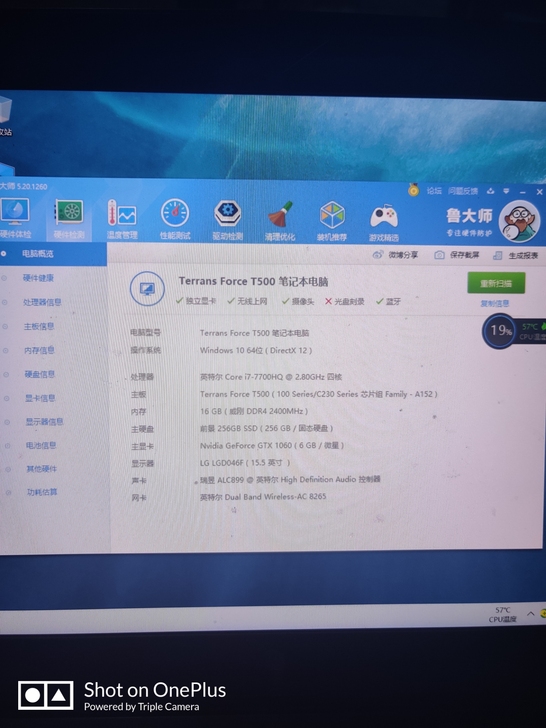Screen dimensions: 546x728
Task: Click green 重新扫描 rescan button
Action: click(x=496, y=283)
